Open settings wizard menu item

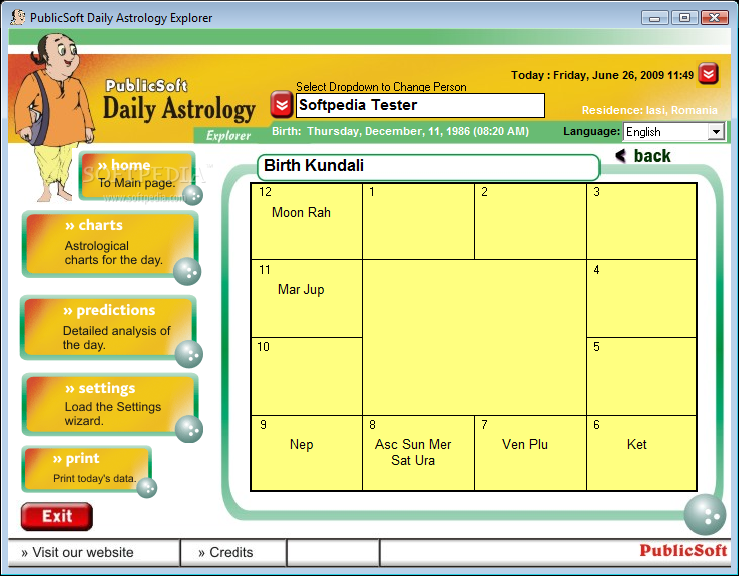tap(110, 404)
